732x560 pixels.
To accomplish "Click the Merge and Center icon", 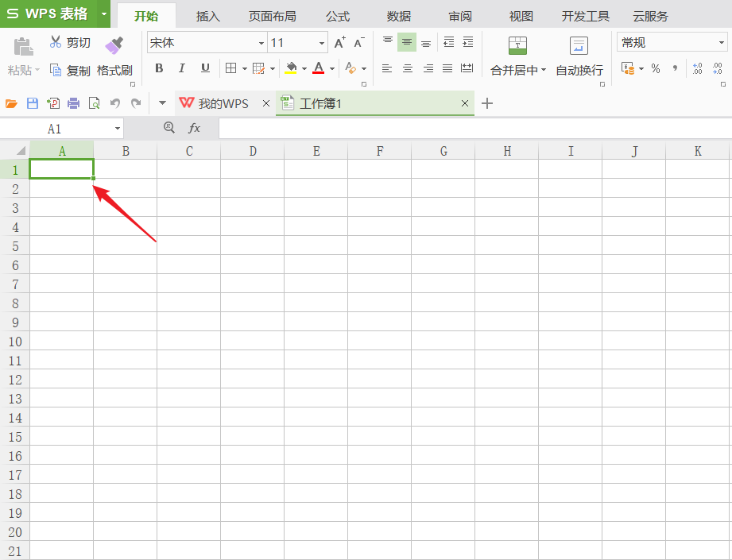I will pos(517,45).
